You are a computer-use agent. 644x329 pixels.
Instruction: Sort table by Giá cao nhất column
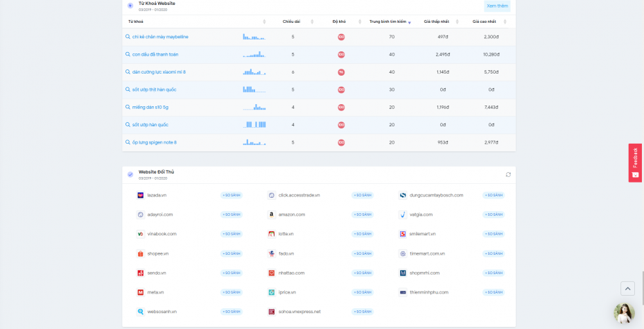point(505,22)
